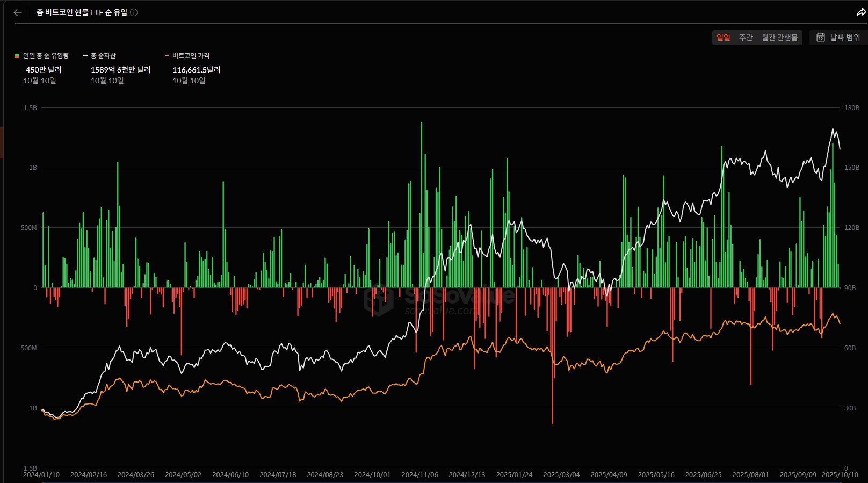Click the -500M left axis label

coord(28,348)
